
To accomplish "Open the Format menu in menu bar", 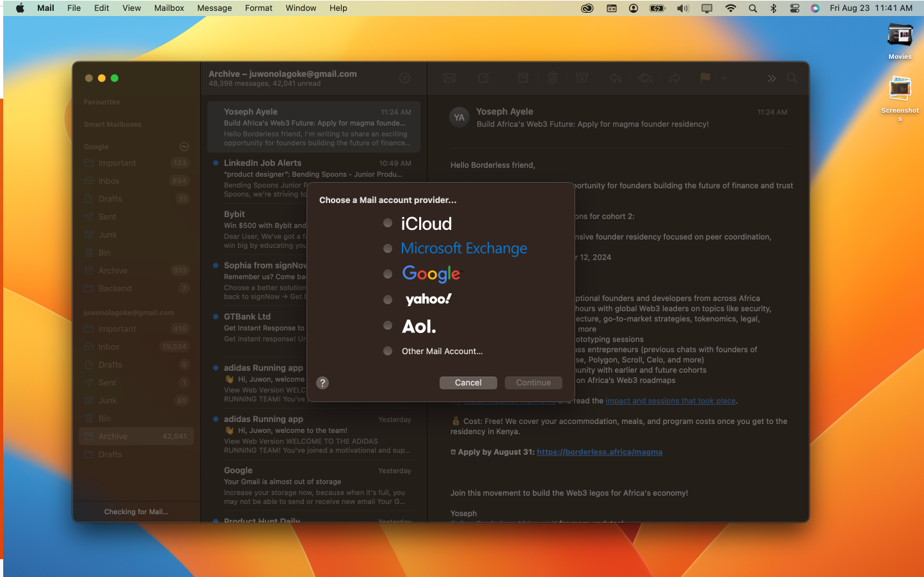I will 259,8.
